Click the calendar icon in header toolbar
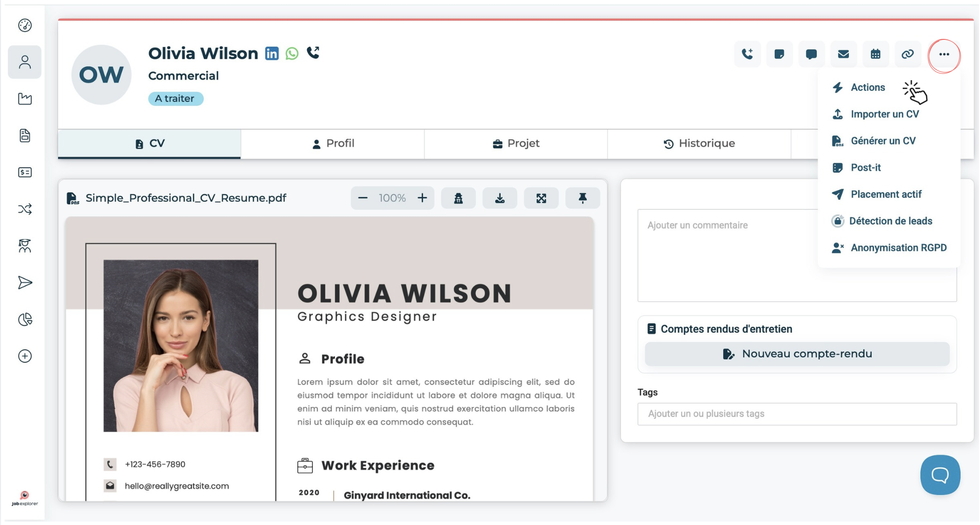 pos(875,54)
